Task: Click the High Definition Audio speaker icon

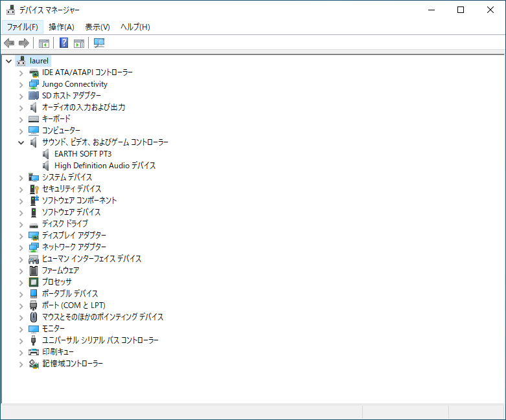Action: click(x=46, y=166)
